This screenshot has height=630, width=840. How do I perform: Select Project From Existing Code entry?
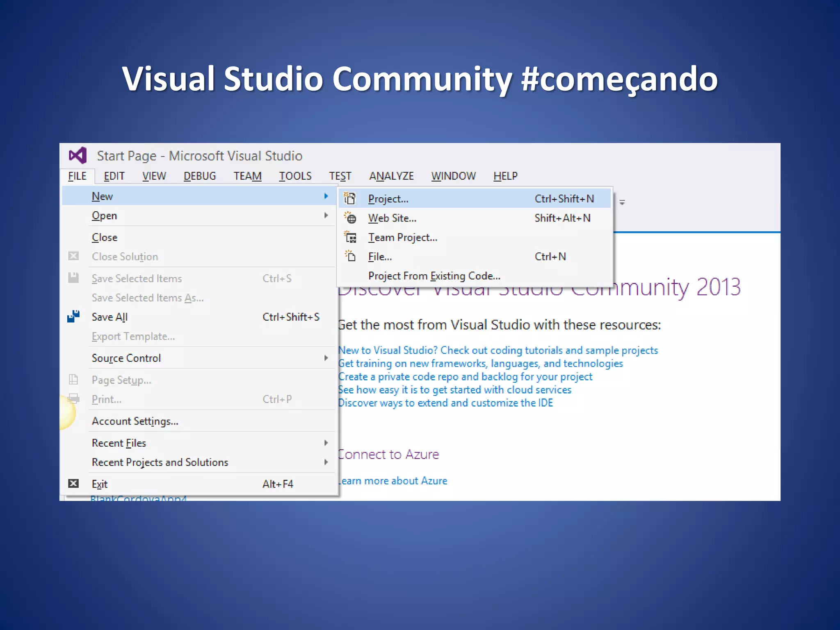click(x=434, y=276)
